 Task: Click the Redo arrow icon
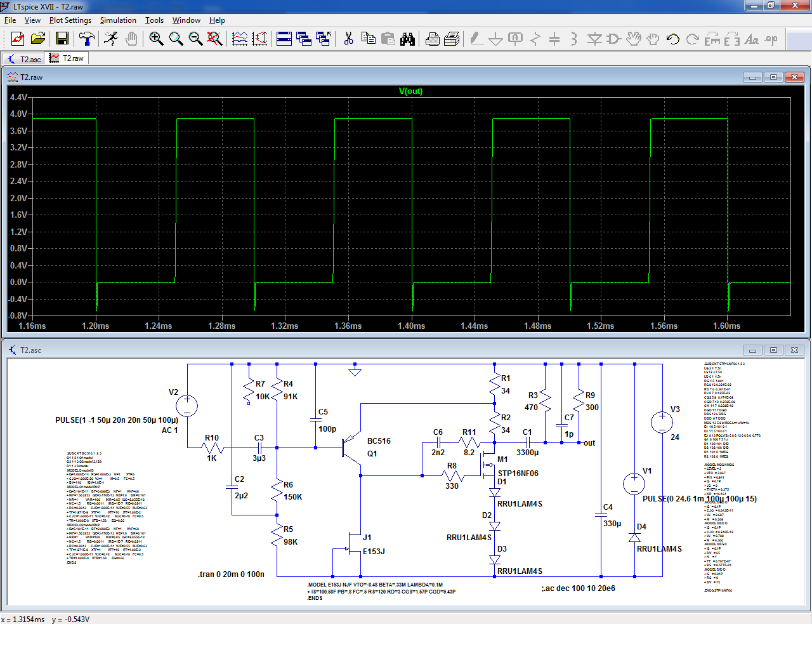[693, 39]
